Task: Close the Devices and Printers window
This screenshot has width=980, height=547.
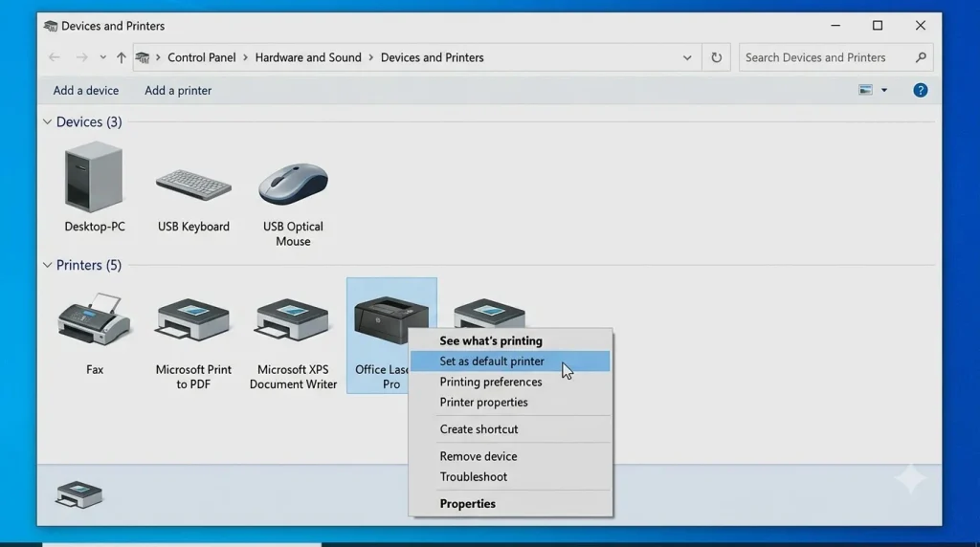Action: click(921, 26)
